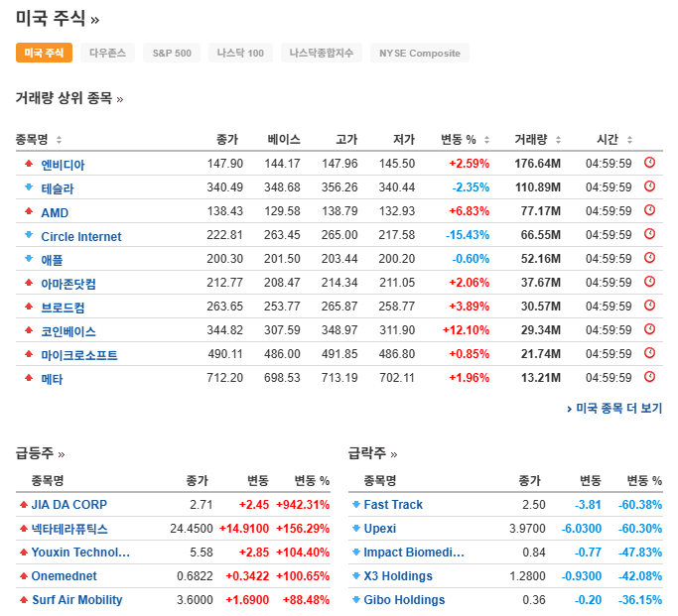The image size is (678, 616).
Task: Open the Circle Internet stock link
Action: (81, 236)
